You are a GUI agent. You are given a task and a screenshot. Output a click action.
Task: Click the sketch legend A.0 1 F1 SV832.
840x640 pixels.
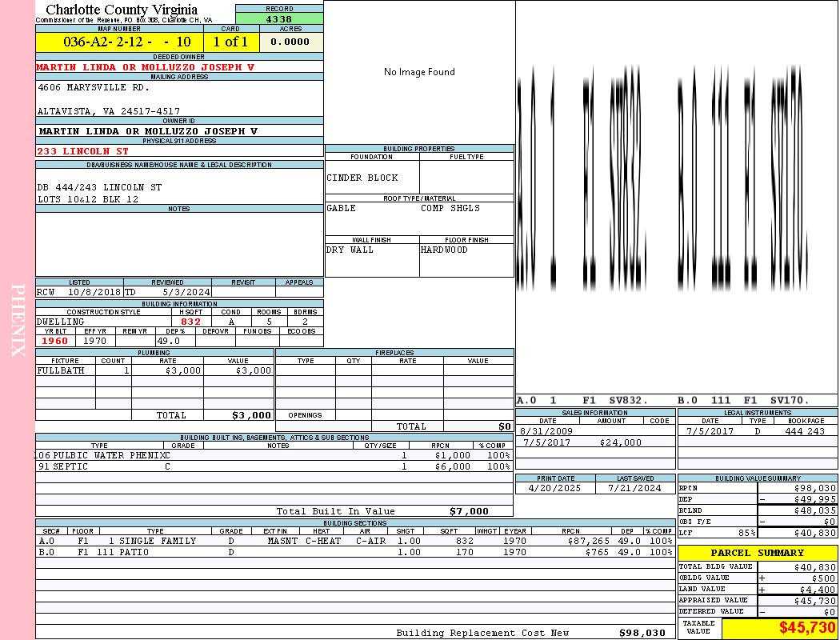(582, 400)
